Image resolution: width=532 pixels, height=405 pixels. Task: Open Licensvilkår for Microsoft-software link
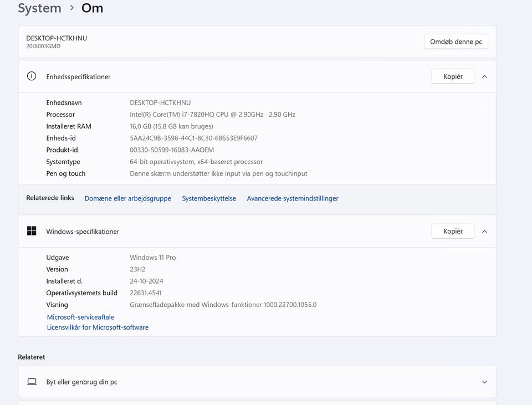coord(98,327)
